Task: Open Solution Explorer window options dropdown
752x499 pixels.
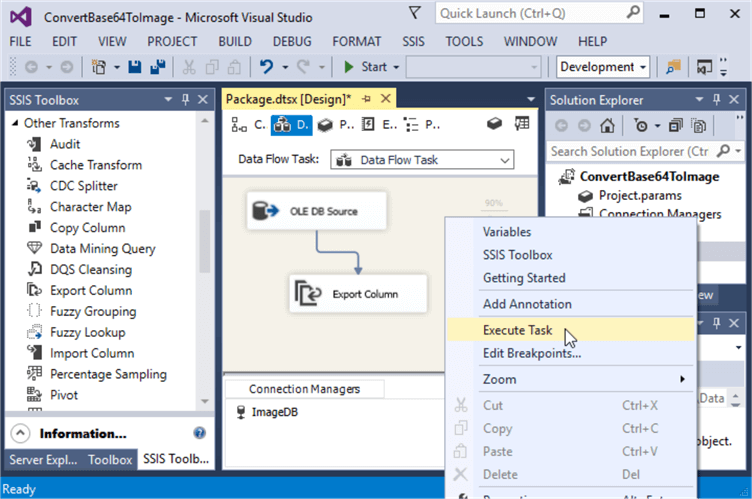Action: point(699,100)
